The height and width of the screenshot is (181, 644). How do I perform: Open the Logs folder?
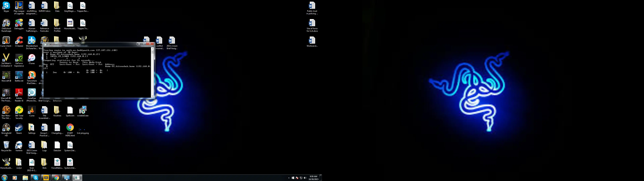pos(44,146)
